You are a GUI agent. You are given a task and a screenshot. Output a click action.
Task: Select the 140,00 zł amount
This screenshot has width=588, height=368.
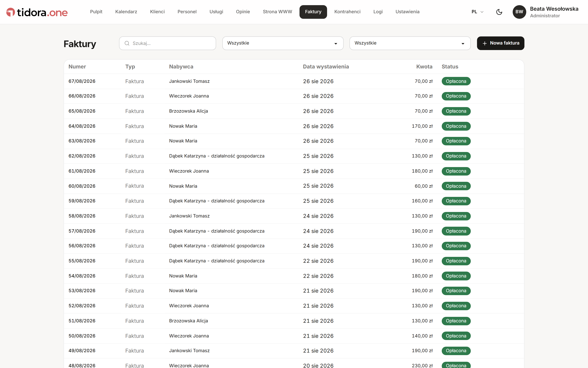click(x=422, y=336)
